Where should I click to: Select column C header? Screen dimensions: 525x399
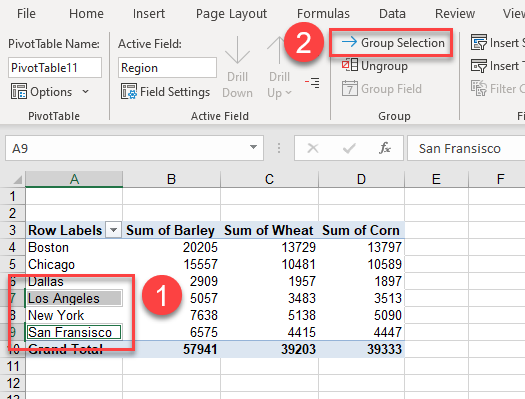click(269, 179)
